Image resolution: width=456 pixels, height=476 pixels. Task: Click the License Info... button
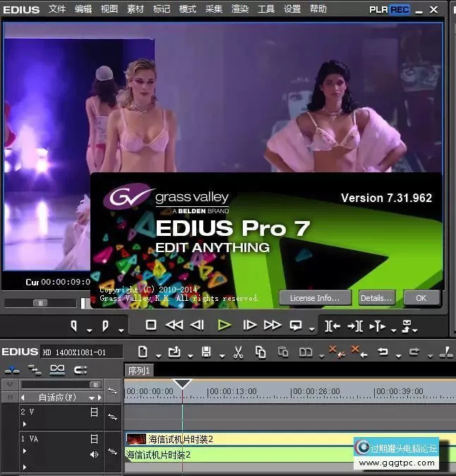pos(315,298)
